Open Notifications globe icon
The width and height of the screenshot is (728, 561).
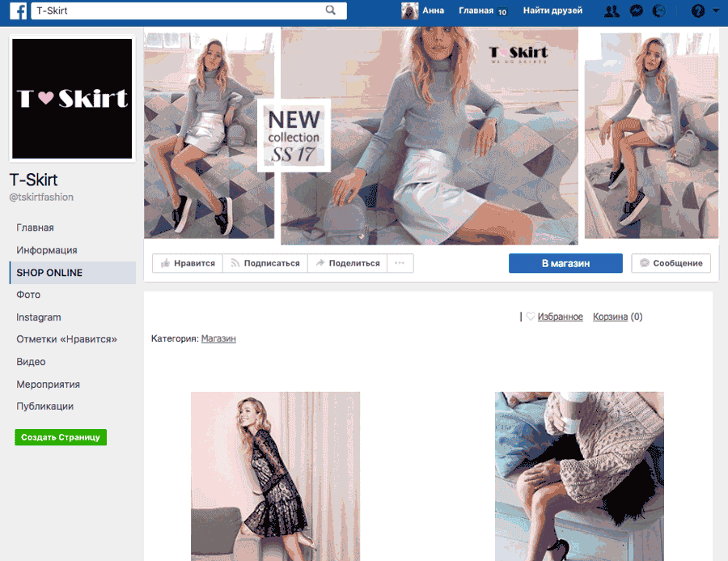click(x=658, y=11)
